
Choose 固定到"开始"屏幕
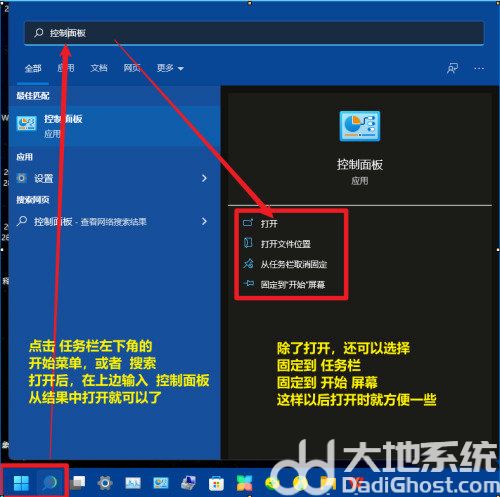293,284
